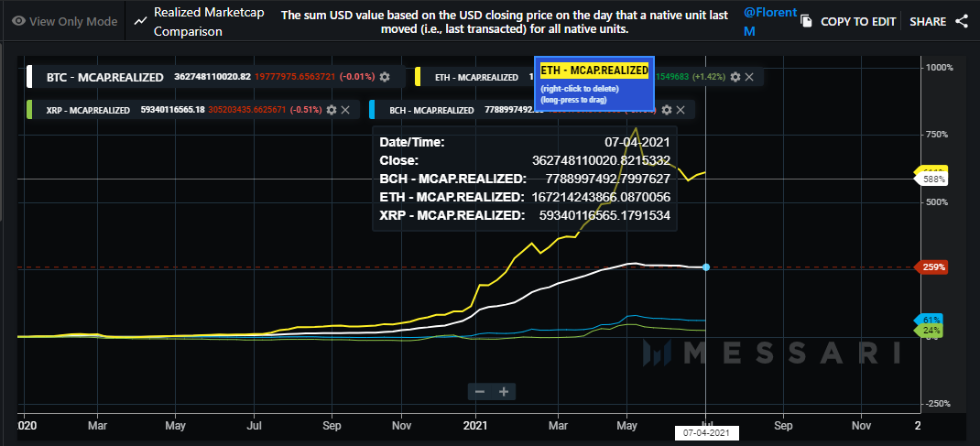Click the BTC change (-0.01%) text
980x446 pixels.
(x=357, y=77)
